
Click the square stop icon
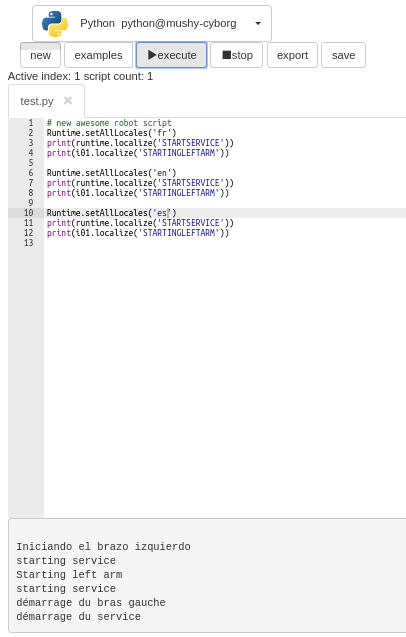point(226,55)
